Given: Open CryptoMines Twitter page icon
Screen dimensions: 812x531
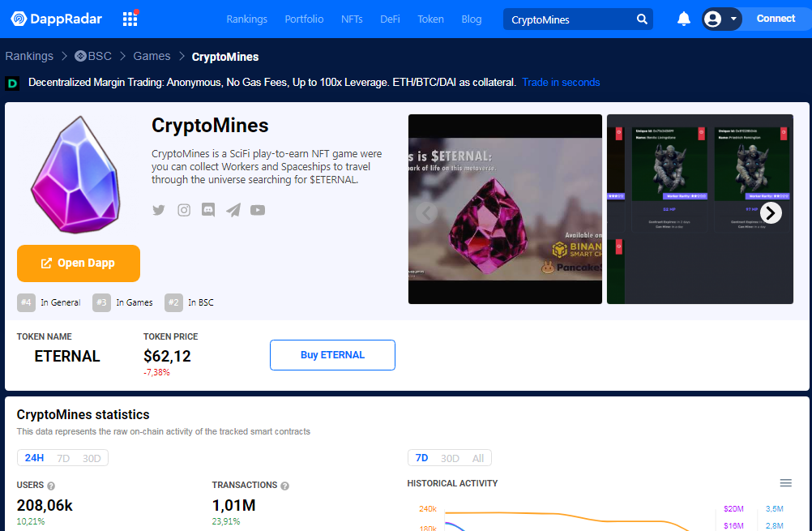Looking at the screenshot, I should point(159,210).
